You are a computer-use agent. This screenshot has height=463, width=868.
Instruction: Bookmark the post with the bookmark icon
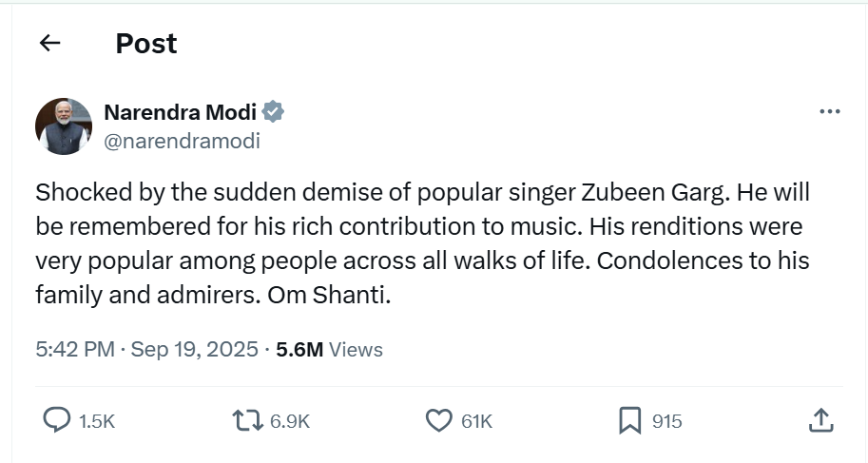(629, 420)
